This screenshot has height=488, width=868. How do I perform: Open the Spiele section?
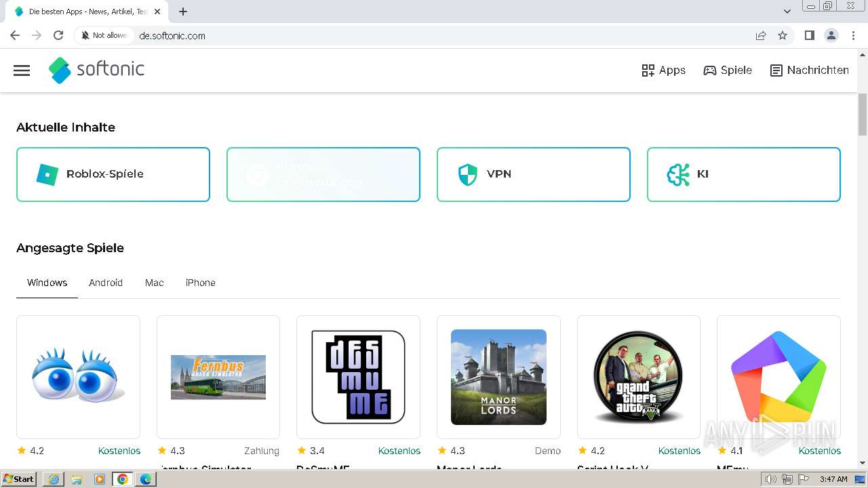[728, 70]
